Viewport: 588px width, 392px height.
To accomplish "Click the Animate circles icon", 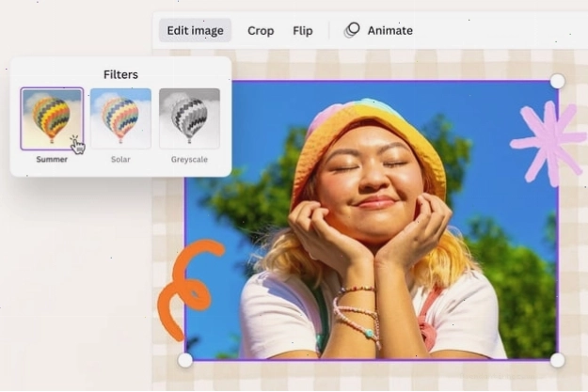I will coord(352,30).
